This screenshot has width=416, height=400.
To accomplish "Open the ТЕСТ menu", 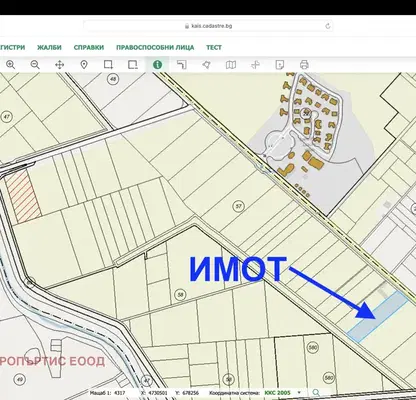I will pos(214,47).
